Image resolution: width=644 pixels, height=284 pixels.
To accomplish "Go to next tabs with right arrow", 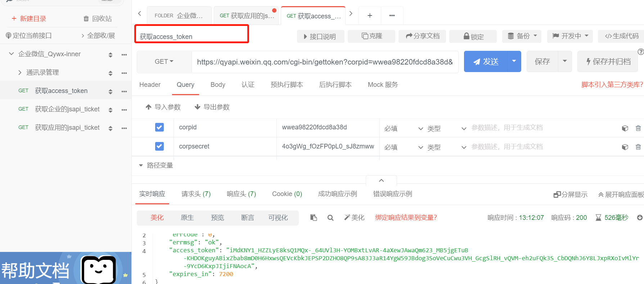I will (x=351, y=14).
